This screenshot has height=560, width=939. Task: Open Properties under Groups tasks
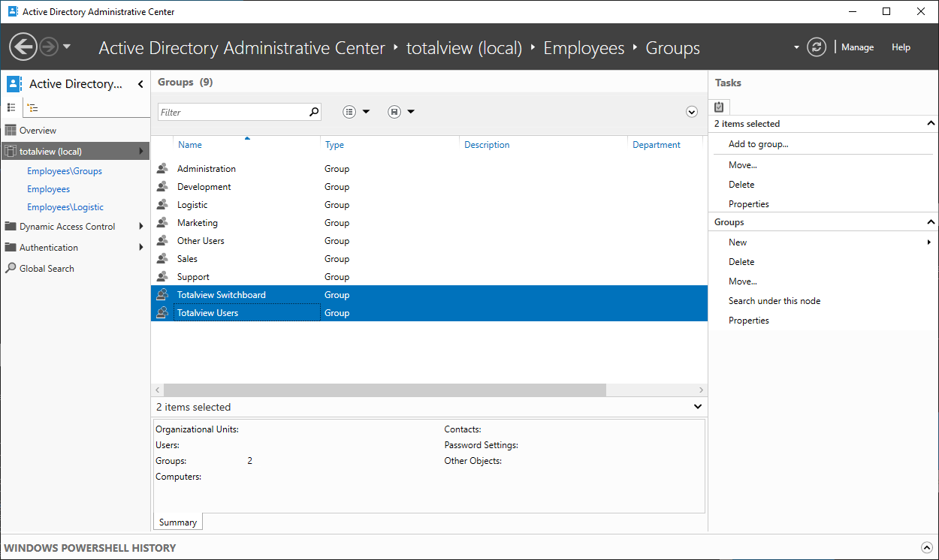coord(749,321)
